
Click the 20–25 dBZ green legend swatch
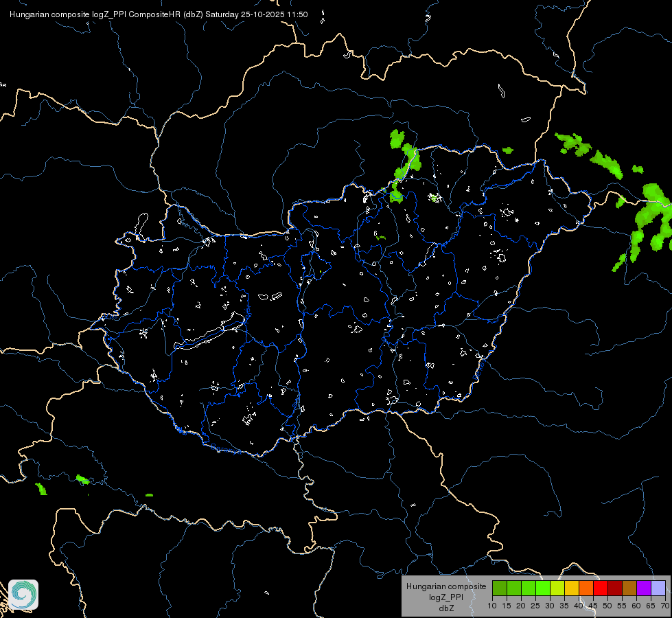529,588
